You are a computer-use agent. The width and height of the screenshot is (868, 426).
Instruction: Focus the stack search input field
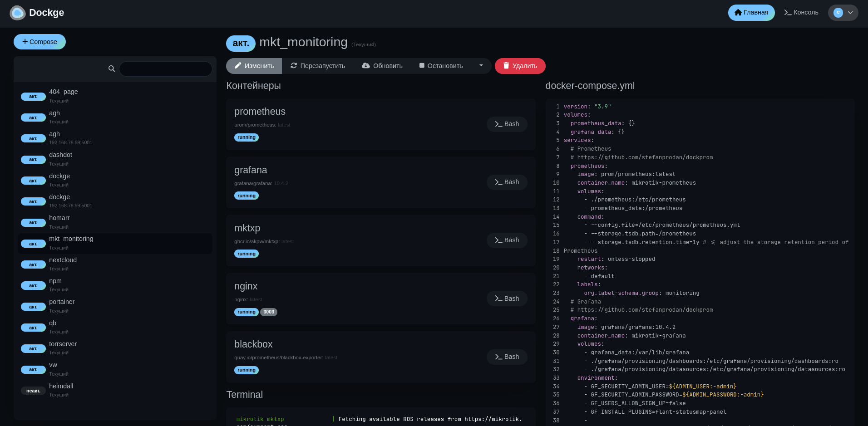pyautogui.click(x=166, y=69)
